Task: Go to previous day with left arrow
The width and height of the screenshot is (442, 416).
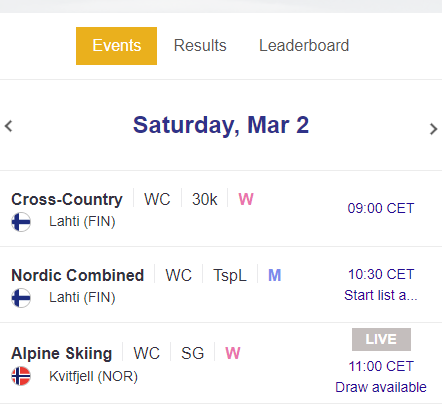Action: [9, 126]
